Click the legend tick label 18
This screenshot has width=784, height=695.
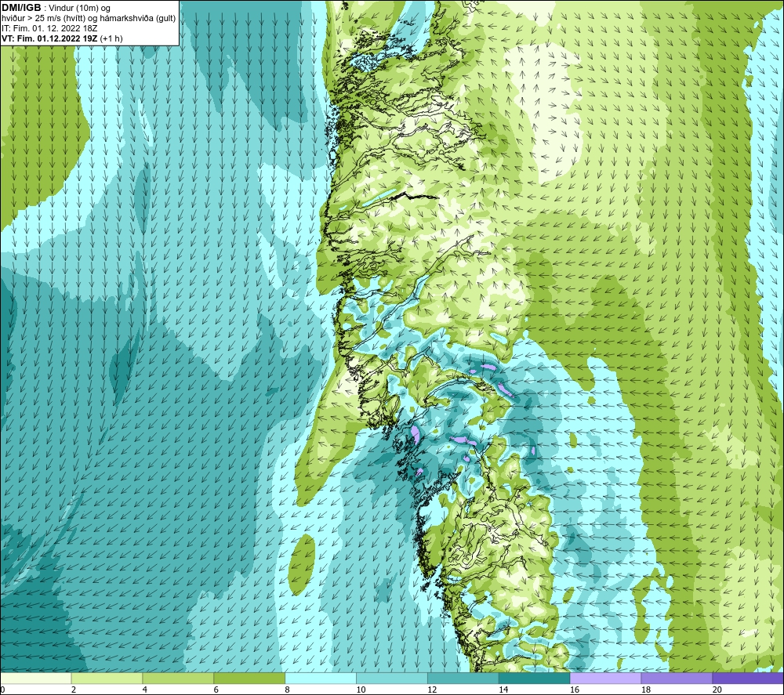(x=645, y=690)
